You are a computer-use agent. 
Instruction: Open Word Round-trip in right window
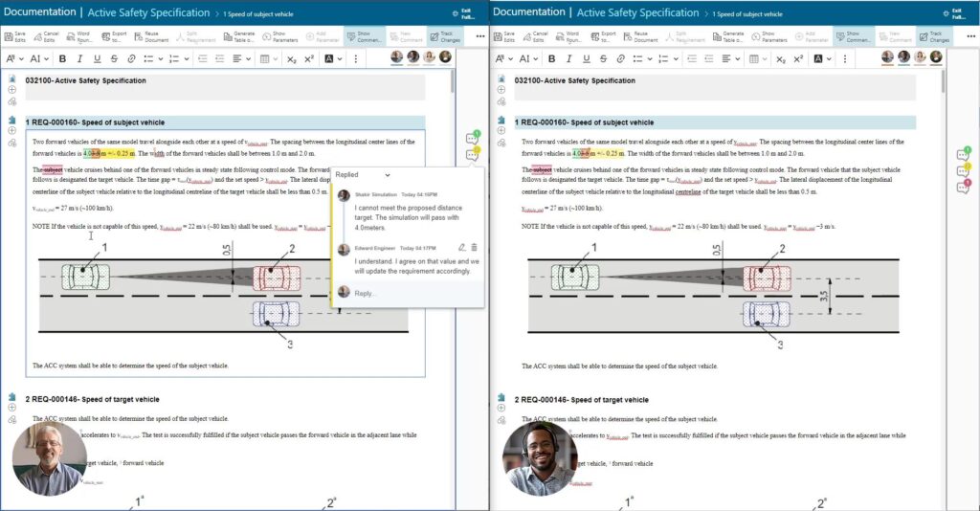pyautogui.click(x=568, y=37)
